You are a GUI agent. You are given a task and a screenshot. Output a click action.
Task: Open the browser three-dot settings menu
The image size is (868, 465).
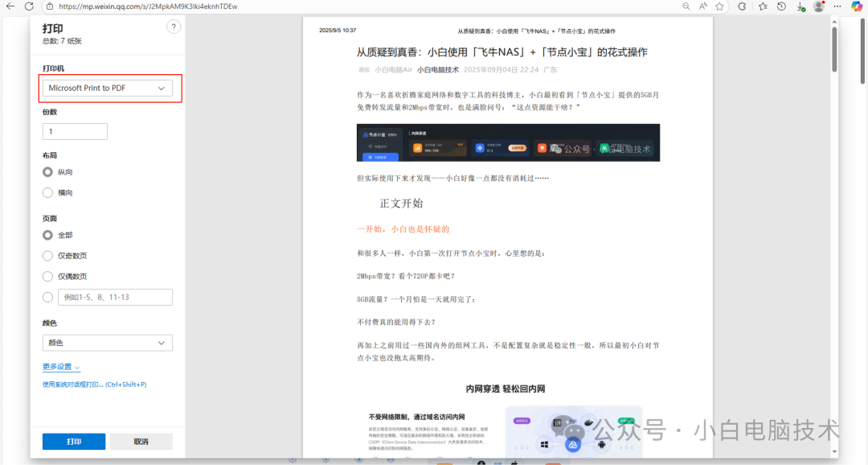point(837,6)
